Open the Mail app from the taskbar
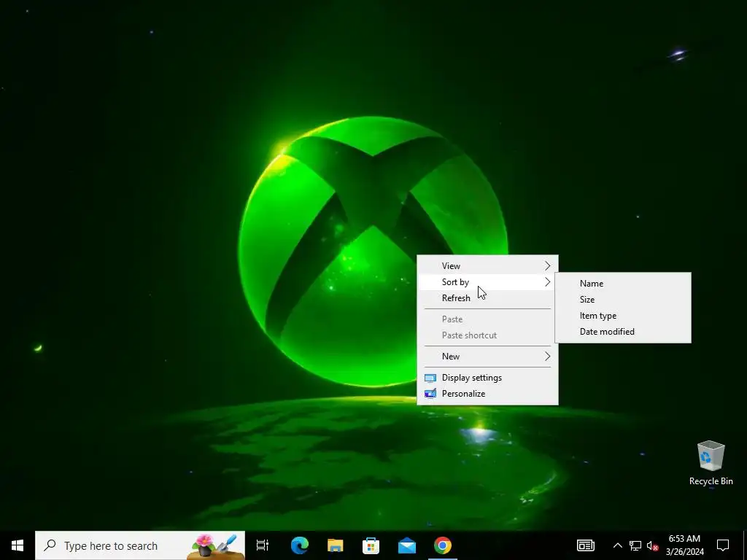747x560 pixels. click(x=407, y=545)
